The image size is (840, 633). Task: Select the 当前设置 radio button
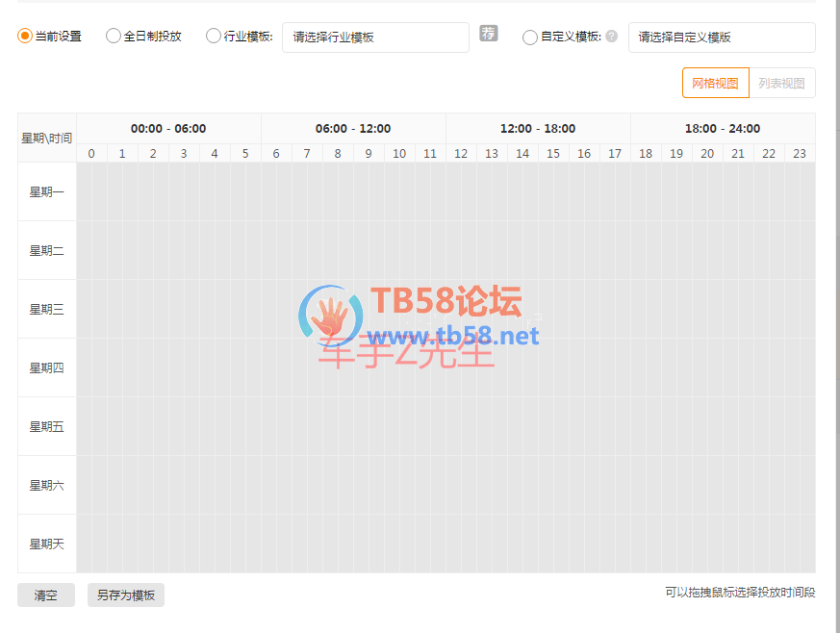[x=25, y=37]
